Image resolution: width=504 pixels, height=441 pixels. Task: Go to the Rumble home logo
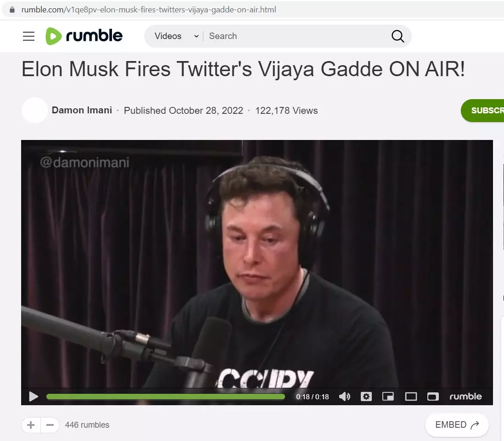tap(84, 36)
